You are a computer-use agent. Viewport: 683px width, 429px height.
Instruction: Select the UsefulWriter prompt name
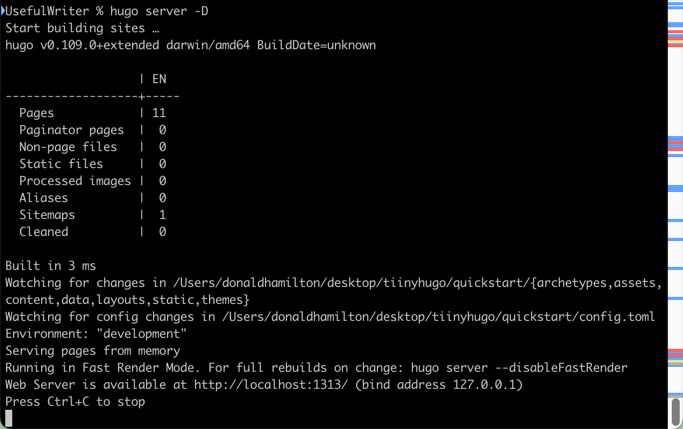click(48, 11)
